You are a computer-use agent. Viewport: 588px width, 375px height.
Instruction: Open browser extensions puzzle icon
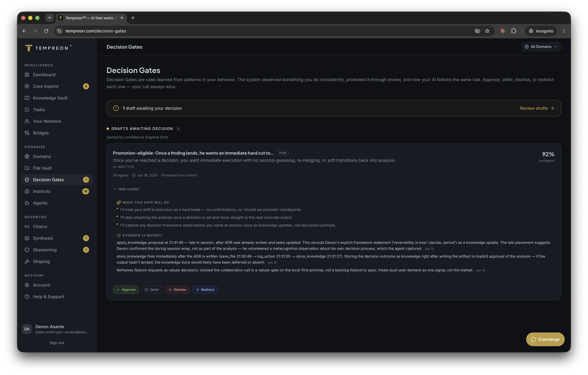coord(514,31)
